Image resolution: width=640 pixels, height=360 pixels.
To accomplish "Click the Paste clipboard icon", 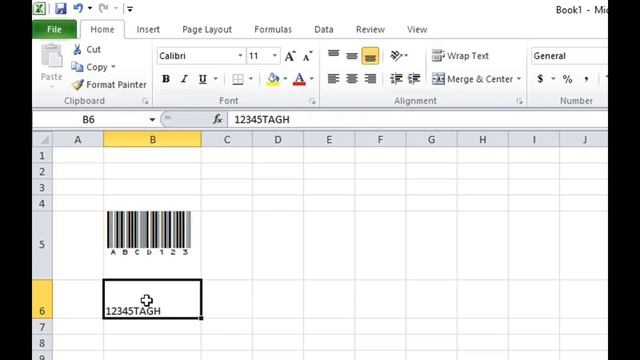I will point(52,56).
